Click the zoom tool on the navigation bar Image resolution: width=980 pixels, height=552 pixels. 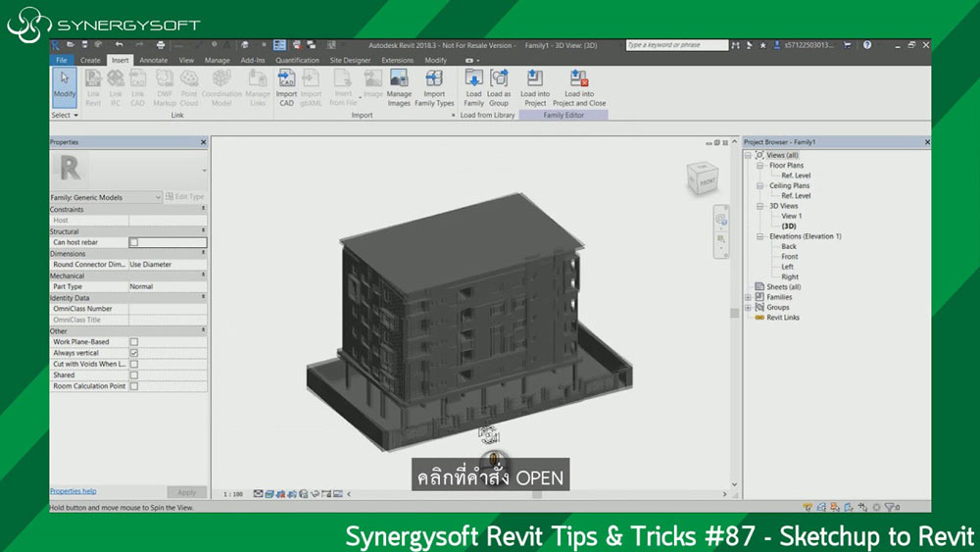click(720, 239)
